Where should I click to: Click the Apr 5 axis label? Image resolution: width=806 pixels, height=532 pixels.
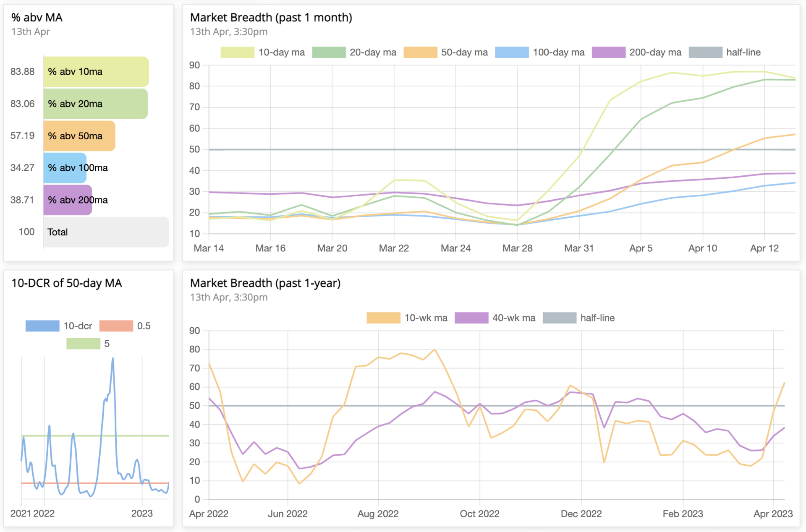click(x=641, y=248)
